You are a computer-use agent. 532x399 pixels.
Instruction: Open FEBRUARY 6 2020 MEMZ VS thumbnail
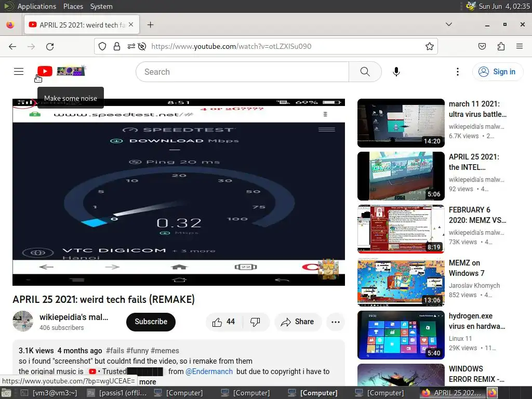401,229
